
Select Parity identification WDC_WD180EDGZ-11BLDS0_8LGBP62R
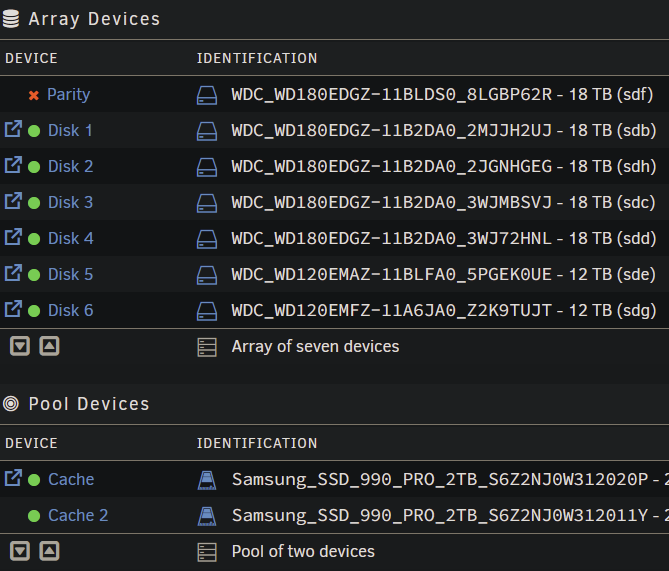pyautogui.click(x=392, y=94)
